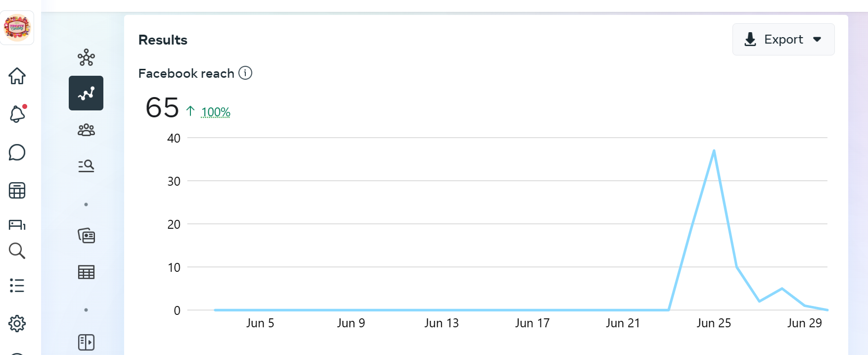Viewport: 868px width, 355px height.
Task: Open Home in the far-left navigation
Action: point(17,76)
